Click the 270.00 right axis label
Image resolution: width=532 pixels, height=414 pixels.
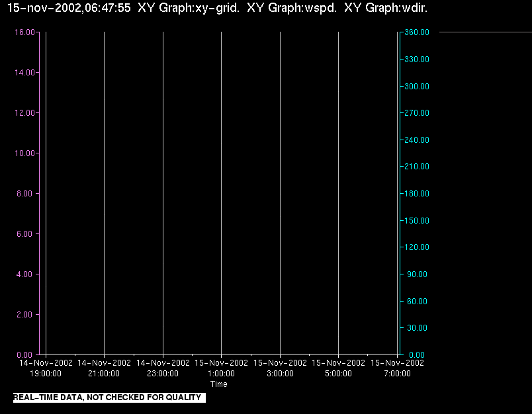coord(417,113)
